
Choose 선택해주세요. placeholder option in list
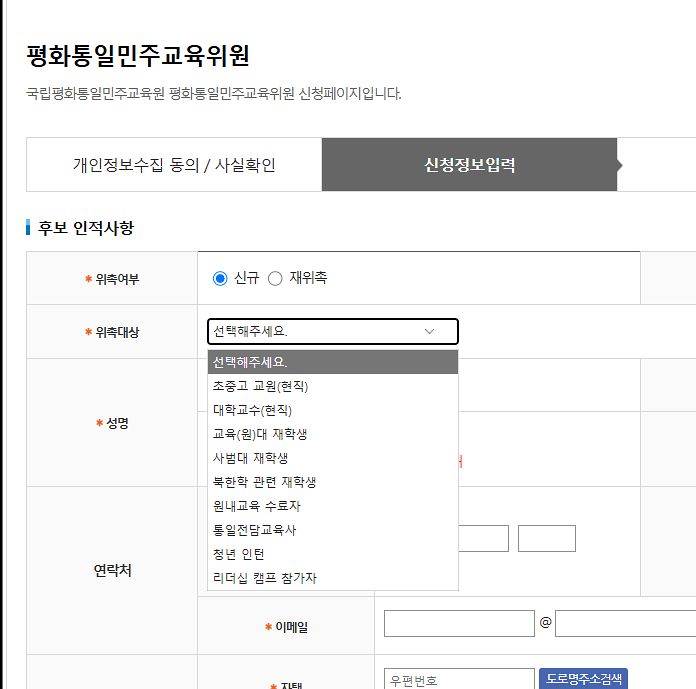pos(332,362)
